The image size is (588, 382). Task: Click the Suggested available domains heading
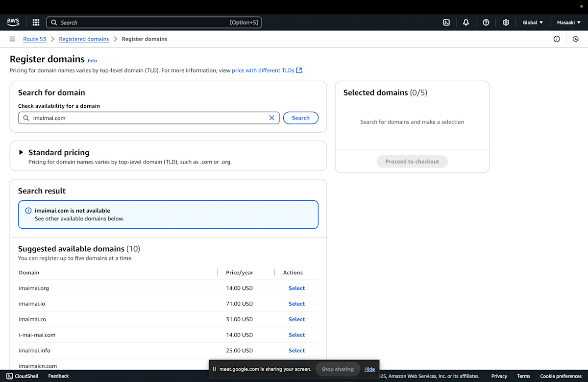[79, 249]
